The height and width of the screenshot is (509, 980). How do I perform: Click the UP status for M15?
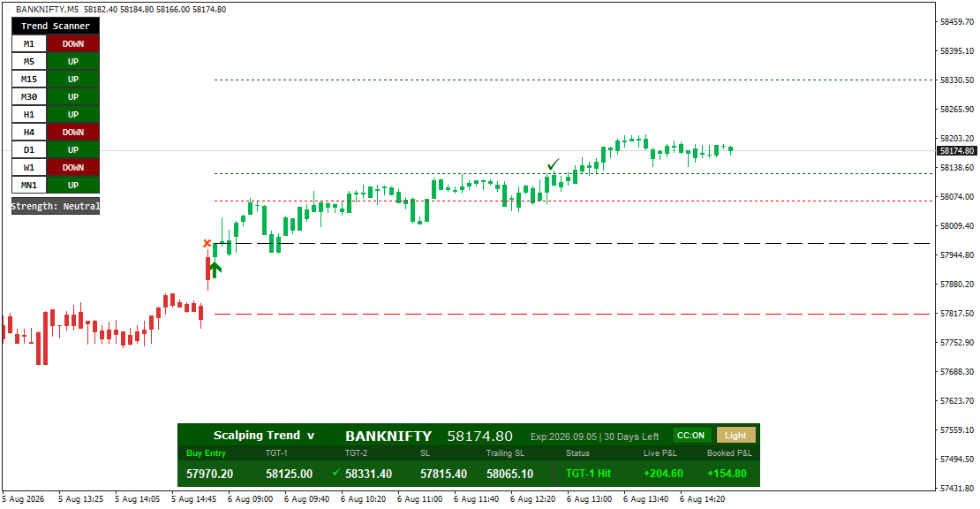(x=73, y=80)
